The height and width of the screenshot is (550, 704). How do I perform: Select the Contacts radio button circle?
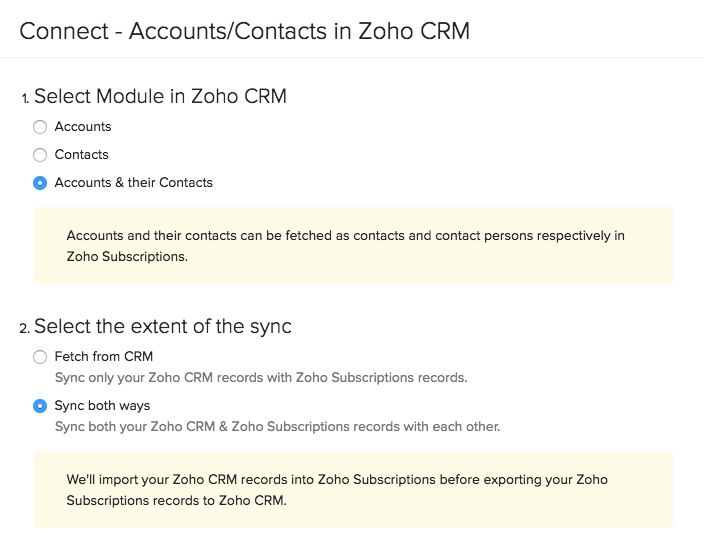40,155
